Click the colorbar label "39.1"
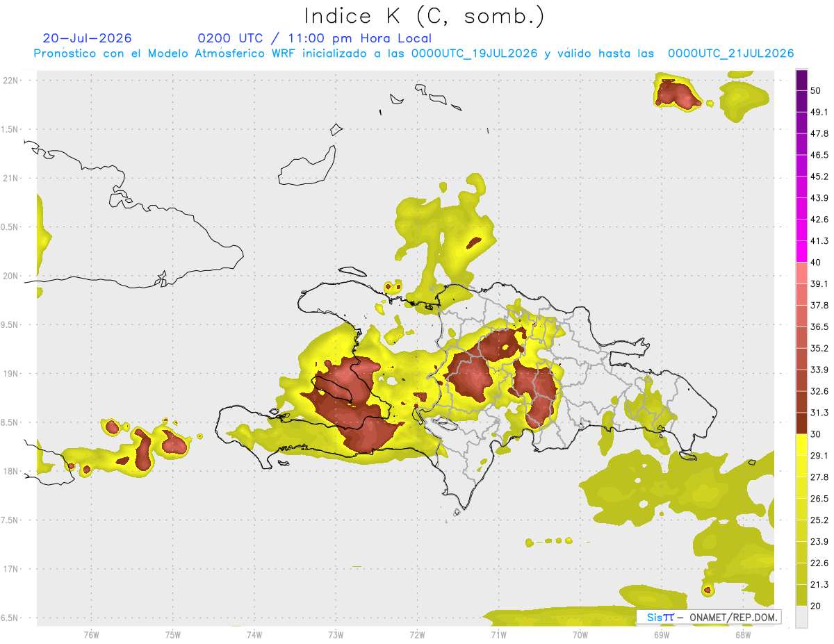834x644 pixels. (819, 283)
